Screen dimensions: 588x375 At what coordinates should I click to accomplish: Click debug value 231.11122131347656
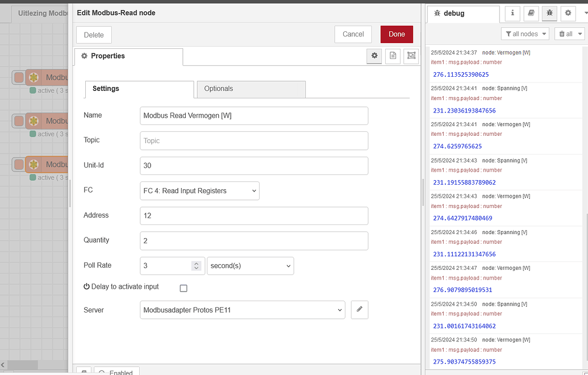pyautogui.click(x=464, y=254)
